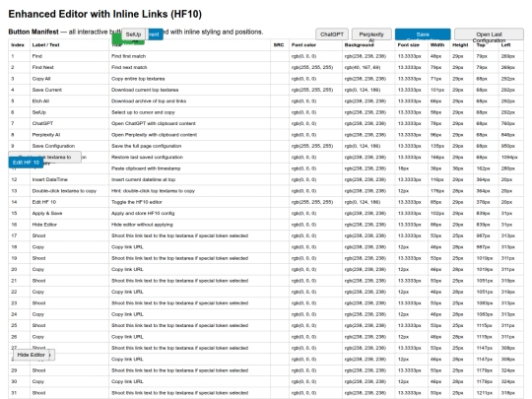Click the 'Index' column header
Image resolution: width=532 pixels, height=399 pixels.
pos(18,44)
